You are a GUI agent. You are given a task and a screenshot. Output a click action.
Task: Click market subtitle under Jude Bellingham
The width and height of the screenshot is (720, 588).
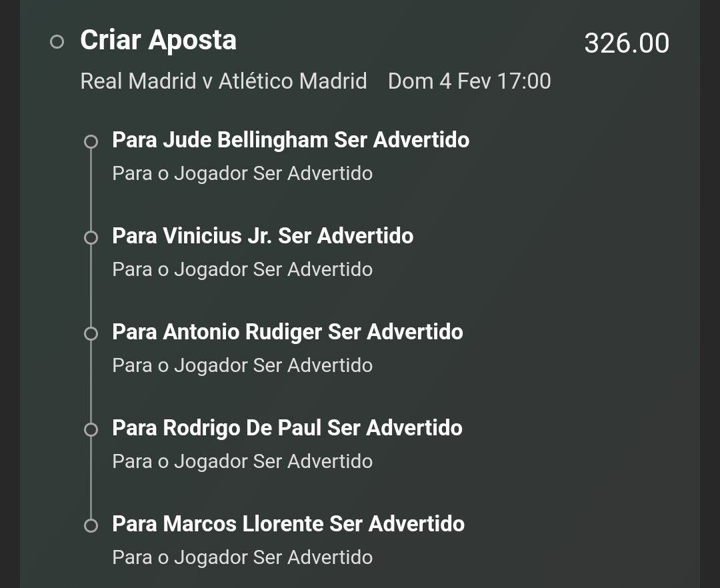pos(243,173)
